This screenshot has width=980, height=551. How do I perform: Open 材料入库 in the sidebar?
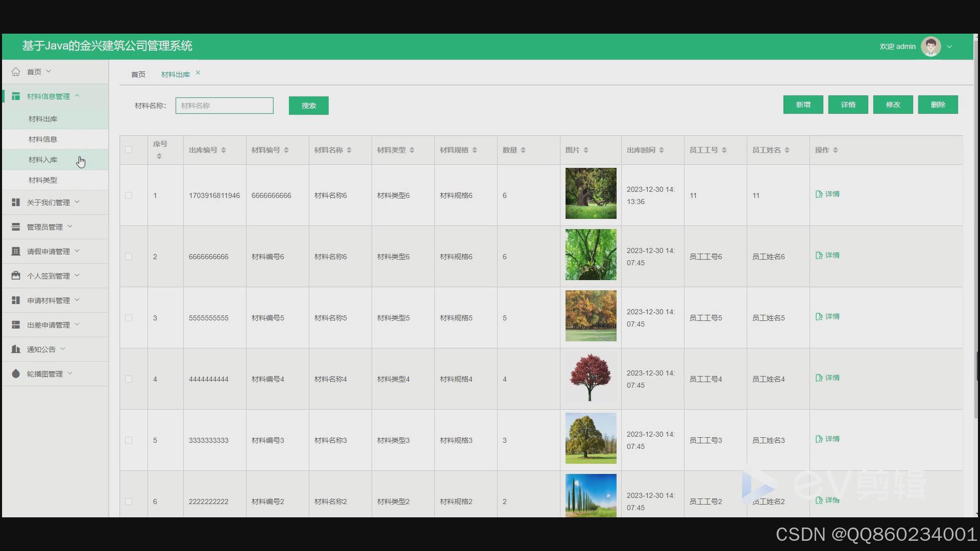click(x=55, y=160)
